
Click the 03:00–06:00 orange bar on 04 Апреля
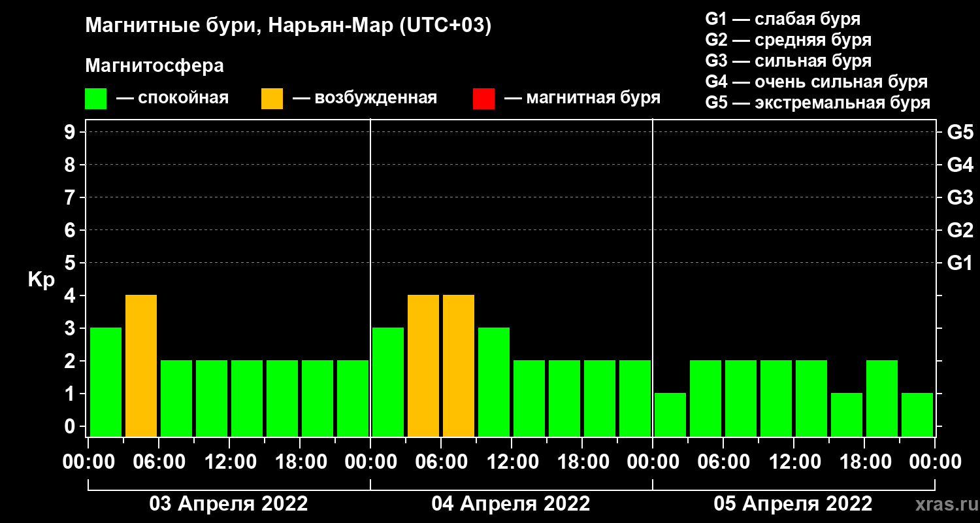423,365
